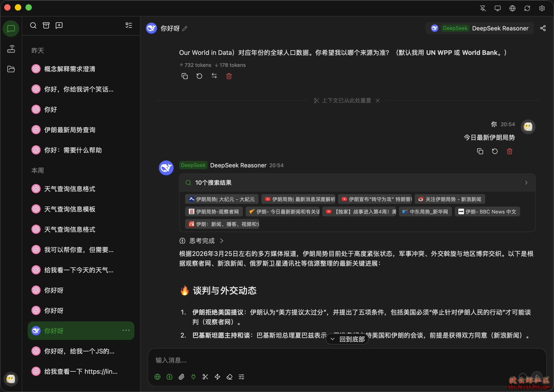Image resolution: width=554 pixels, height=392 pixels.
Task: Toggle web search globe in input toolbar
Action: pyautogui.click(x=157, y=377)
